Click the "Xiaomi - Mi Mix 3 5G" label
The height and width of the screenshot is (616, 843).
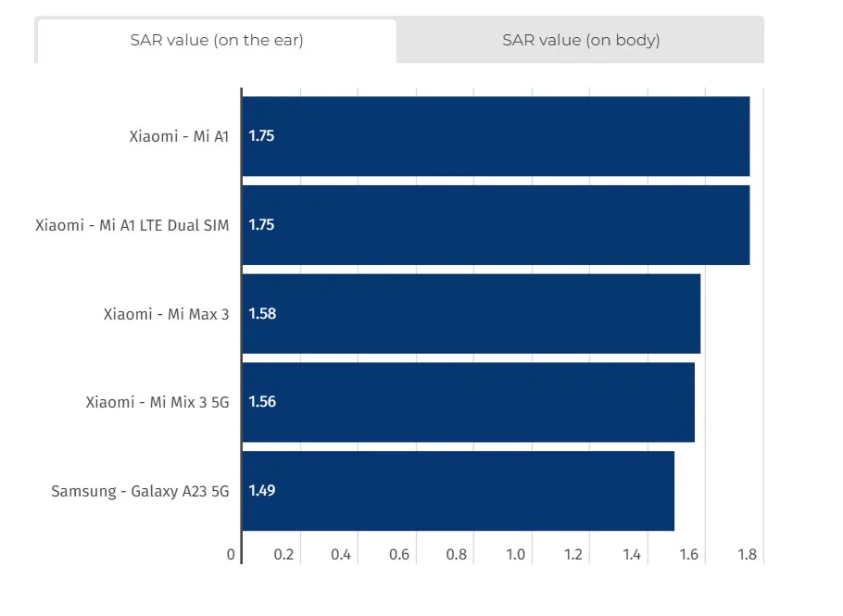click(x=157, y=402)
